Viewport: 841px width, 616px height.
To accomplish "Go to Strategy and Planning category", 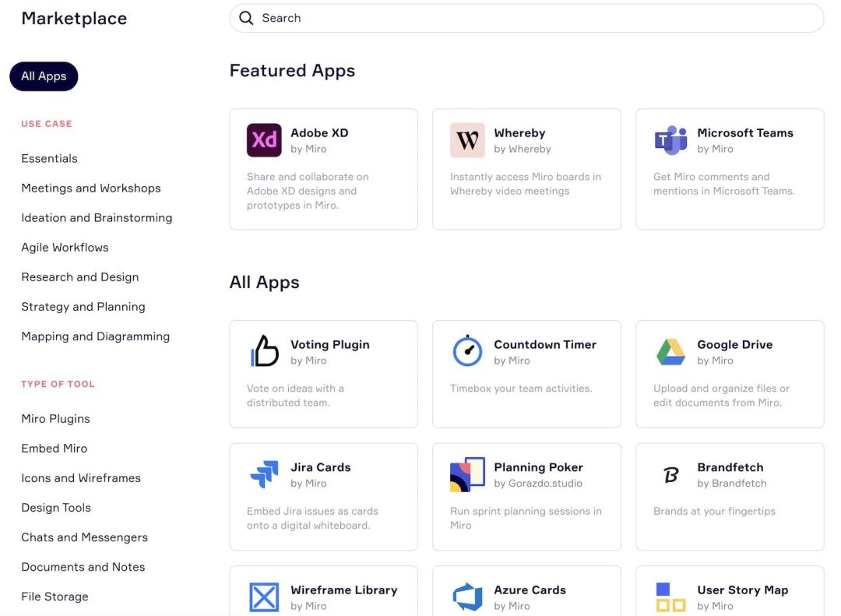I will 83,307.
